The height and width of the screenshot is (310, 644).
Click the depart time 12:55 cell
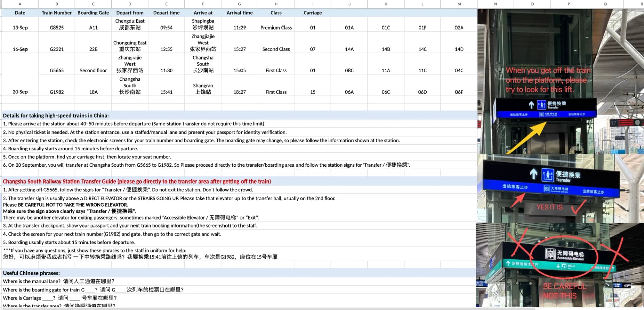pos(166,42)
